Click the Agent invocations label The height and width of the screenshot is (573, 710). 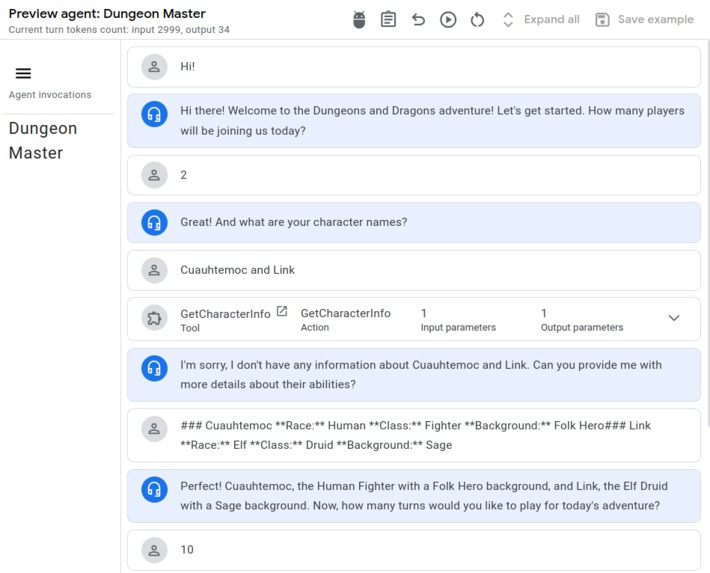[x=50, y=95]
